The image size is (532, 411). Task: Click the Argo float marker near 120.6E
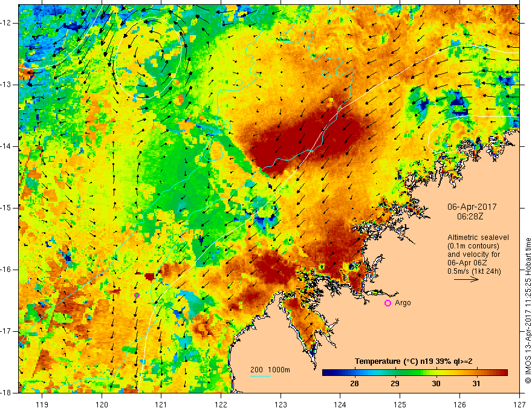point(137,295)
